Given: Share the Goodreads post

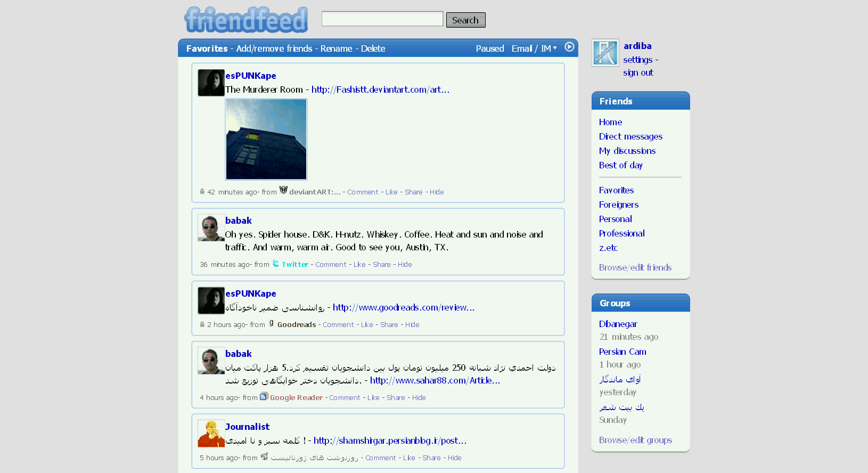Looking at the screenshot, I should (389, 325).
